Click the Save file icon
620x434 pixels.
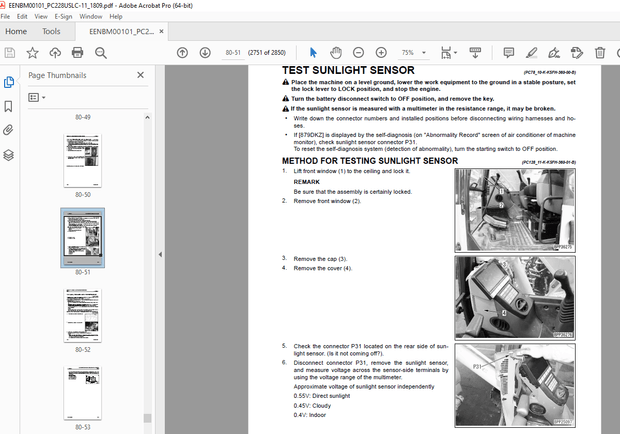(10, 53)
